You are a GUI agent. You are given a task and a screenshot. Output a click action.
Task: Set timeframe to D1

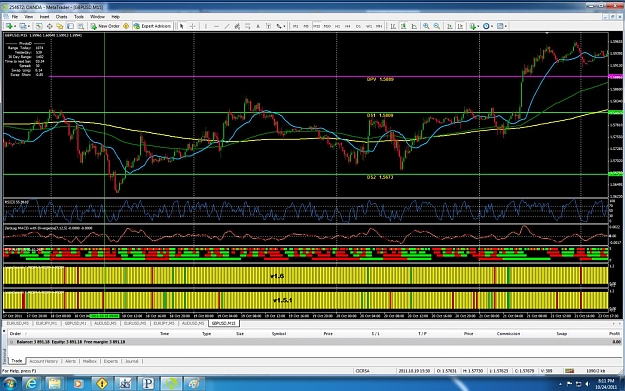[x=358, y=26]
